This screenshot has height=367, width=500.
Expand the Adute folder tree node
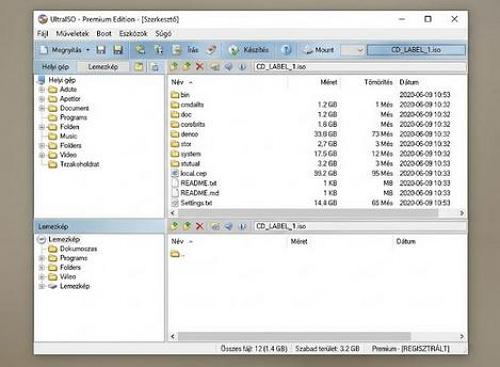tap(42, 89)
